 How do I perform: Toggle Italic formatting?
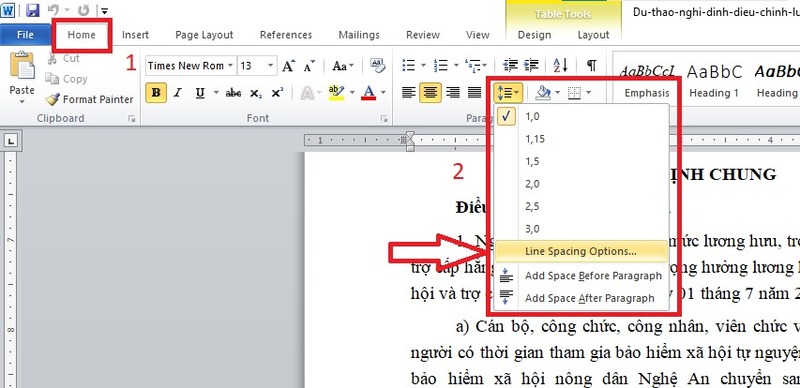coord(178,93)
